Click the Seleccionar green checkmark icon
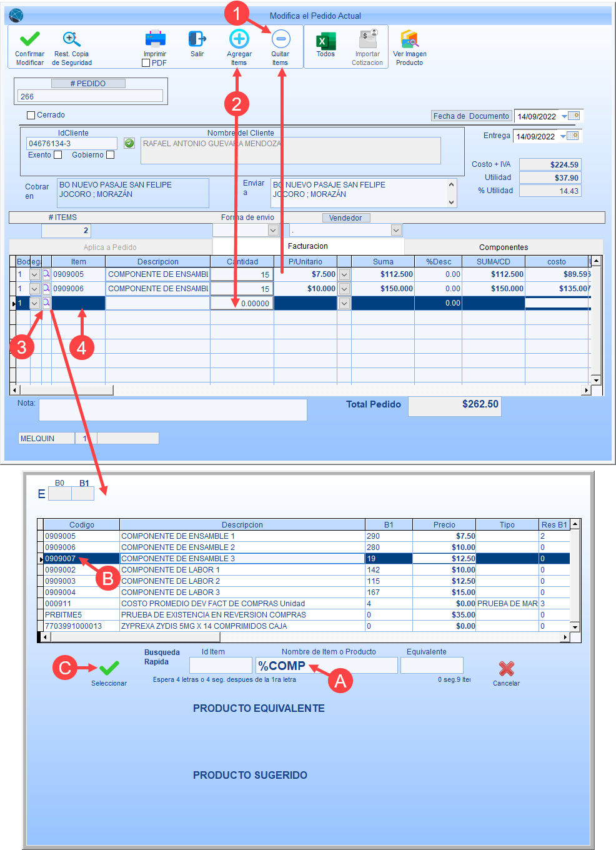616x850 pixels. 109,668
